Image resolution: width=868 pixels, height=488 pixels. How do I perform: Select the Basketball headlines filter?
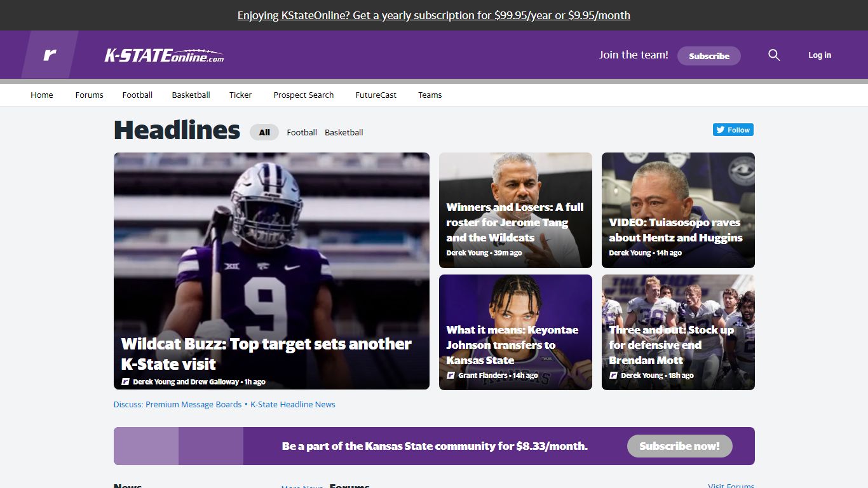pos(344,132)
